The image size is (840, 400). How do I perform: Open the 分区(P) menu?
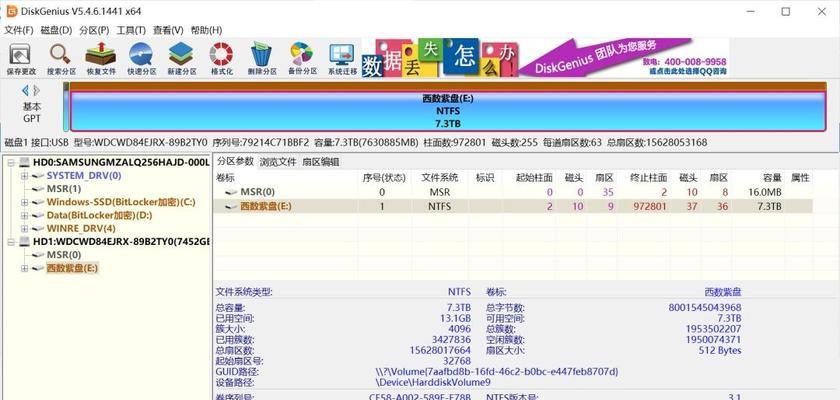(x=94, y=30)
